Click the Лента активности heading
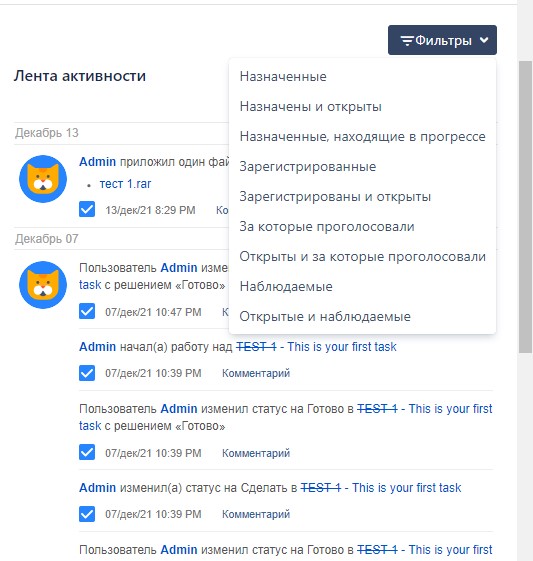Viewport: 533px width, 561px height. click(x=80, y=76)
